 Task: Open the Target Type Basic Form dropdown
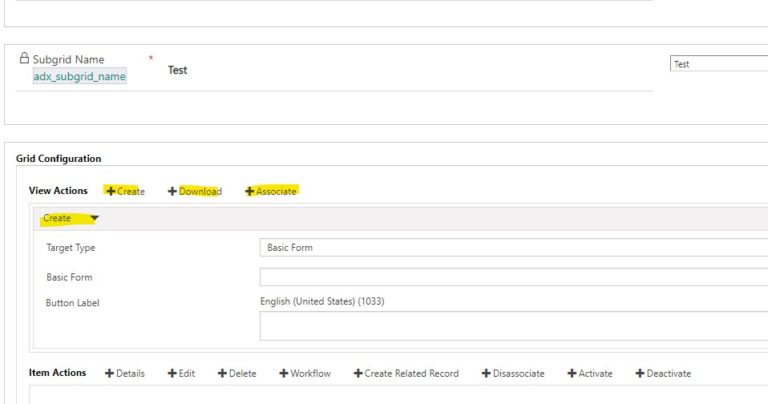513,247
